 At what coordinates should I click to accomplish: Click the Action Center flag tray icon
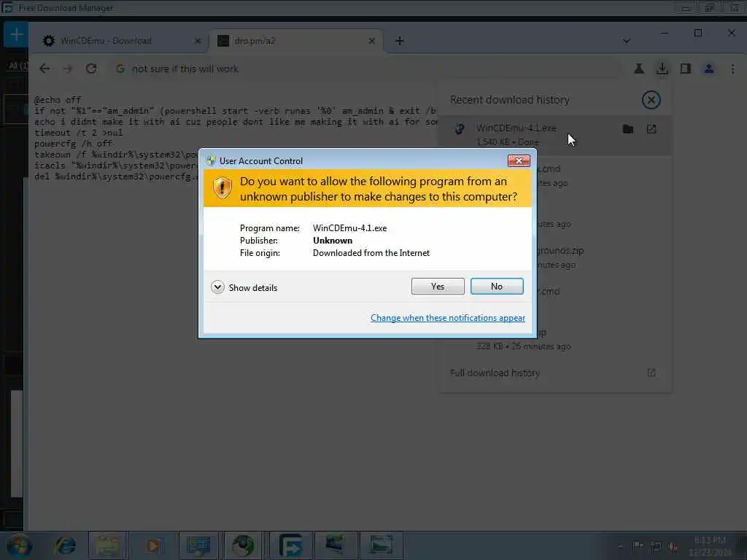pyautogui.click(x=638, y=546)
